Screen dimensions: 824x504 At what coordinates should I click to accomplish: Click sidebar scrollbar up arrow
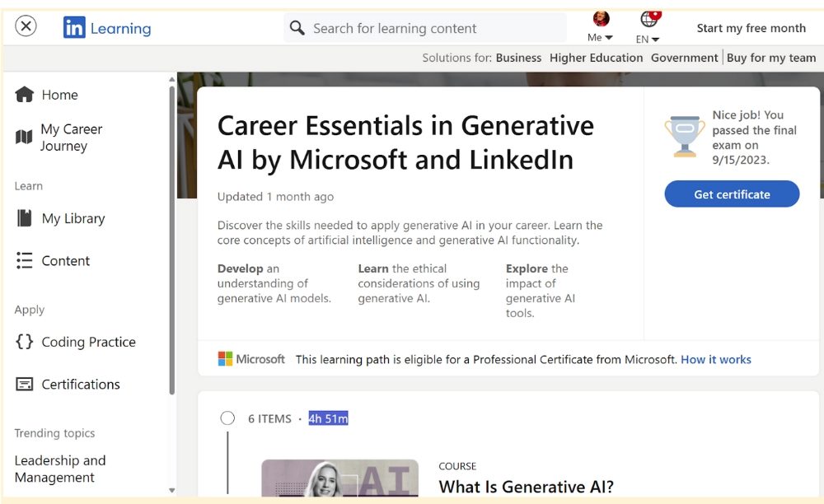pyautogui.click(x=172, y=80)
